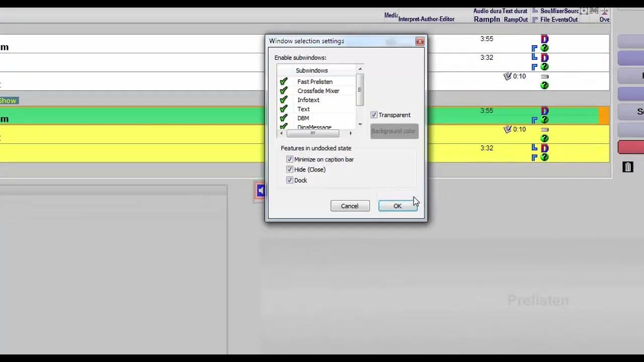Click the Interpret-Author-Editor column header

click(x=426, y=19)
